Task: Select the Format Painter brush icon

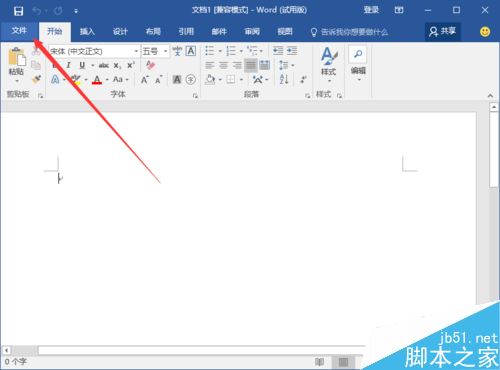Action: tap(36, 79)
